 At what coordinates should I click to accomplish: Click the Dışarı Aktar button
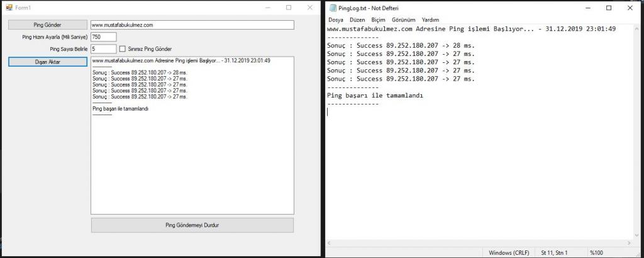48,62
